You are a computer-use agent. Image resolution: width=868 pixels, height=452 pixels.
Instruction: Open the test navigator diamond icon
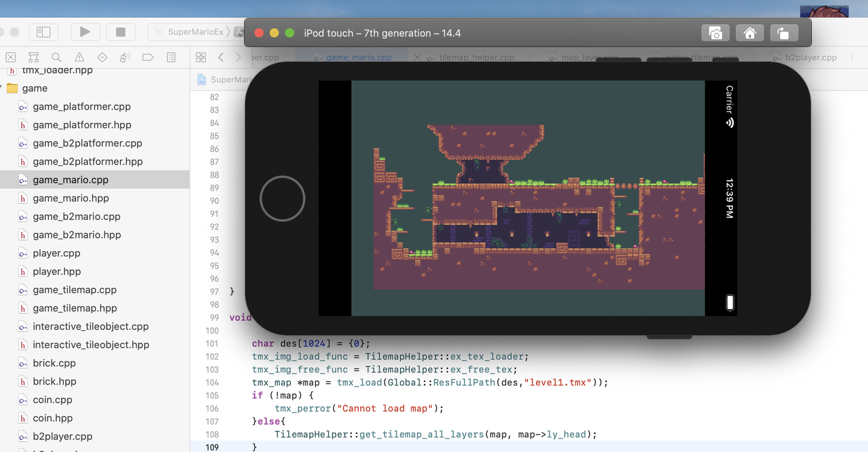[x=102, y=57]
